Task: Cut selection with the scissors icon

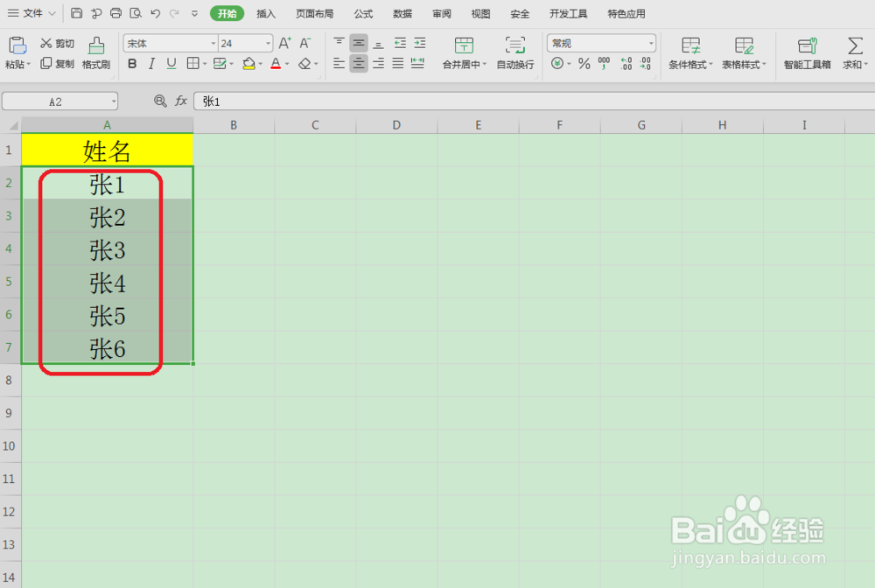Action: tap(57, 44)
